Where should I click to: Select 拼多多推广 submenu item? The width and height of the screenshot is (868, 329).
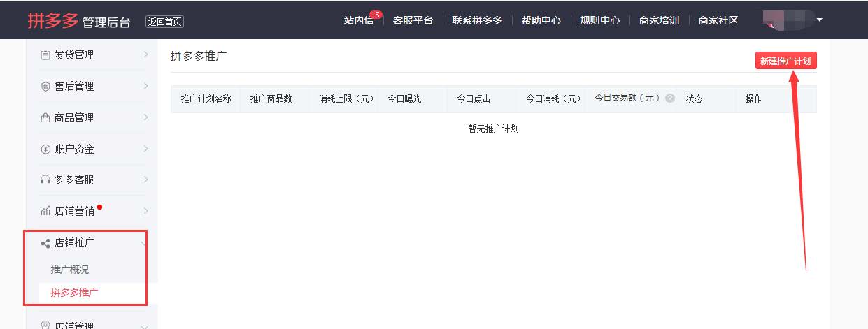[74, 293]
